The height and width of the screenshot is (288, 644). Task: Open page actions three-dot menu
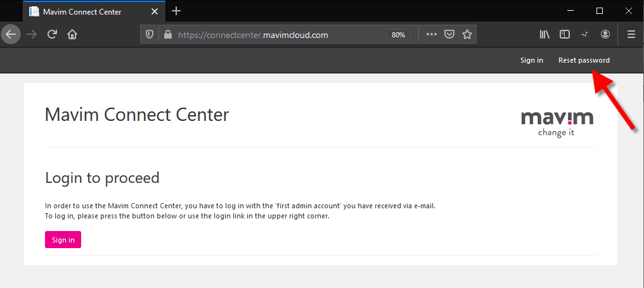(431, 35)
